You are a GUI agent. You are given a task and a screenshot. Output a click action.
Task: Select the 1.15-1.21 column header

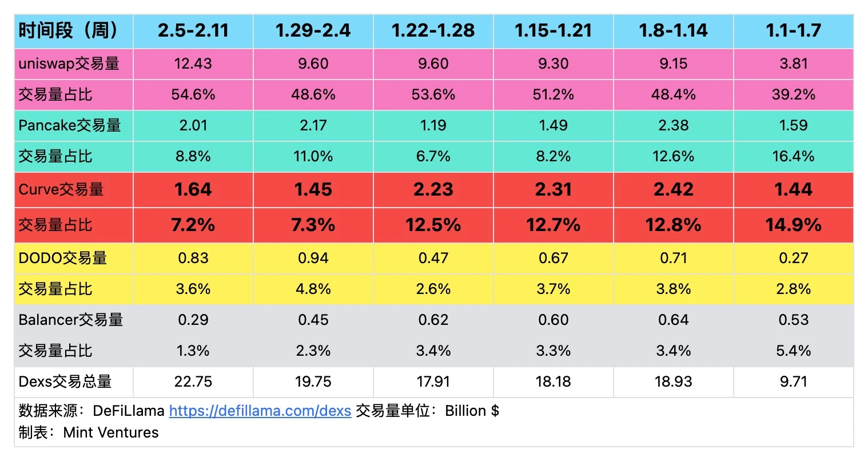[553, 30]
